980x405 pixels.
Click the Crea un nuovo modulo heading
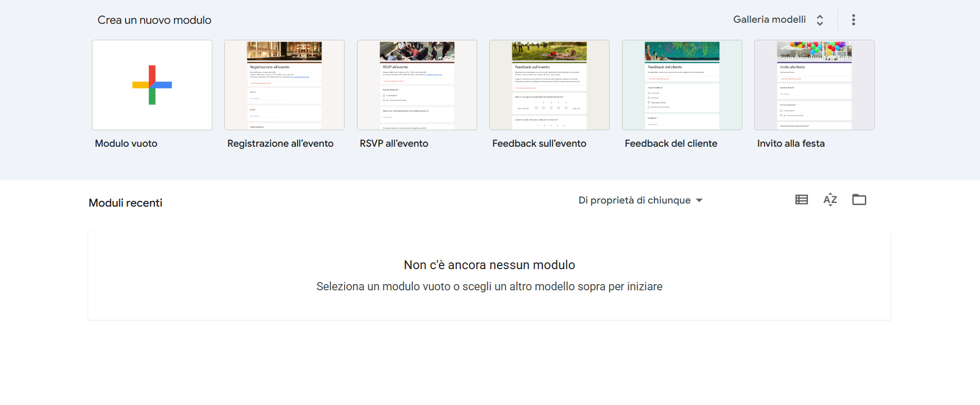(x=154, y=20)
